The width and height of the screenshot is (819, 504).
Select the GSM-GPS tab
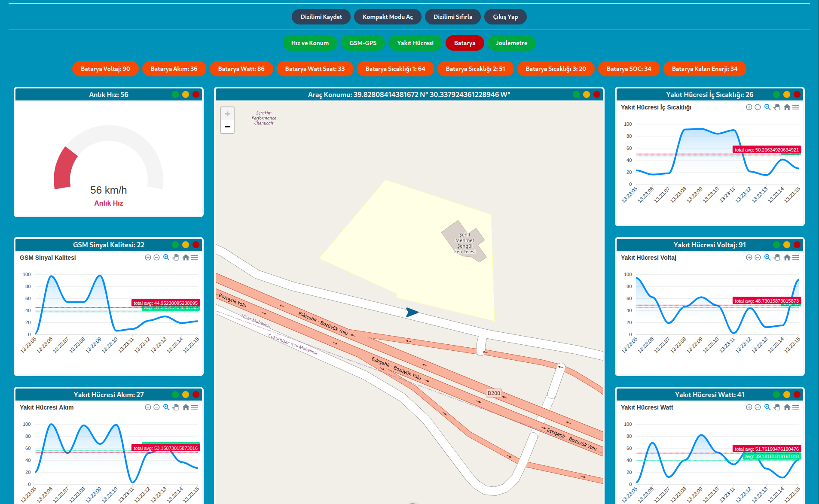(363, 43)
